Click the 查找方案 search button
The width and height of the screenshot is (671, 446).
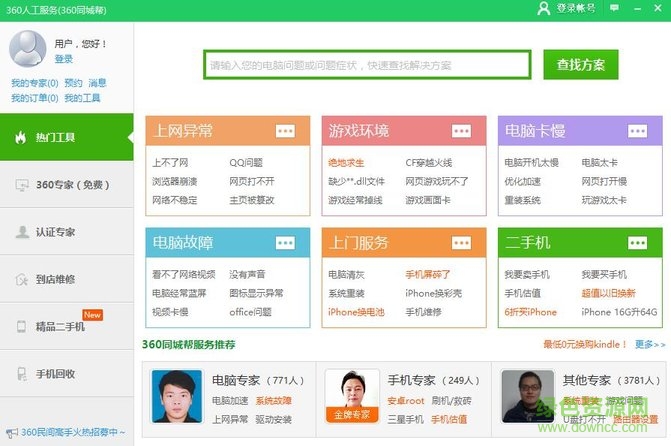click(581, 65)
